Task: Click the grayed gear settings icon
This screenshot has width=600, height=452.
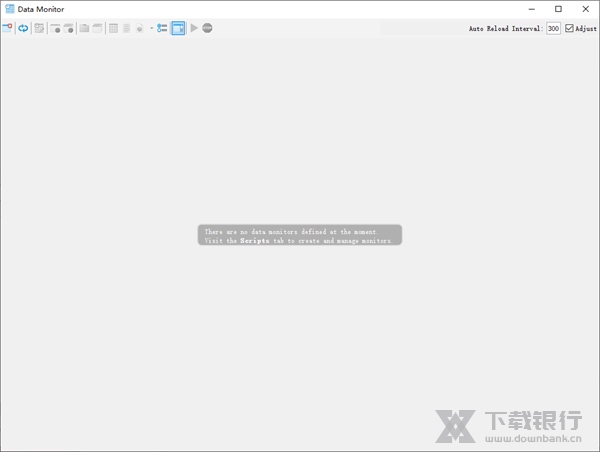Action: tap(140, 29)
